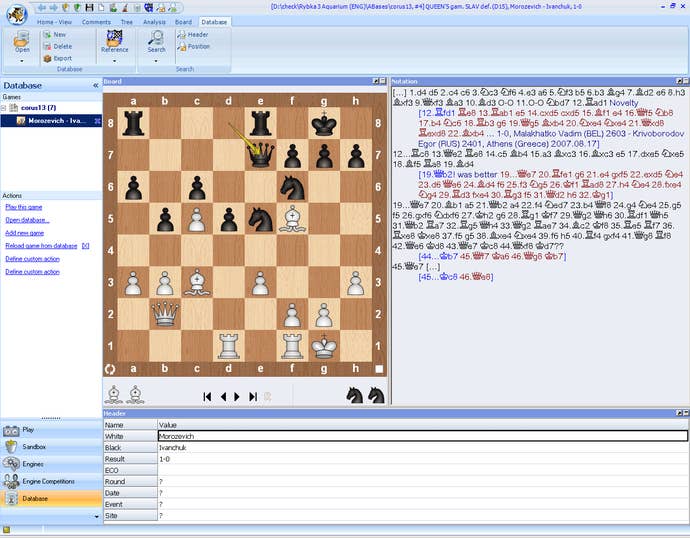The width and height of the screenshot is (690, 538).
Task: Collapse the Database sidebar with chevrons
Action: (x=95, y=85)
